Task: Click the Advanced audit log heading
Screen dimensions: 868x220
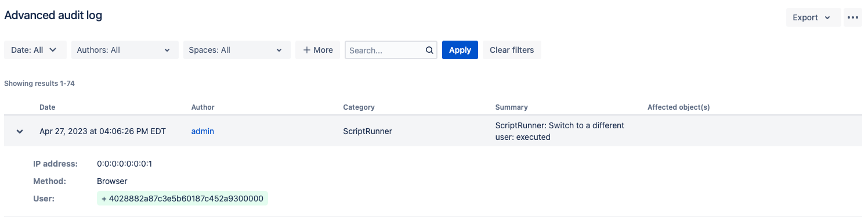Action: click(53, 16)
